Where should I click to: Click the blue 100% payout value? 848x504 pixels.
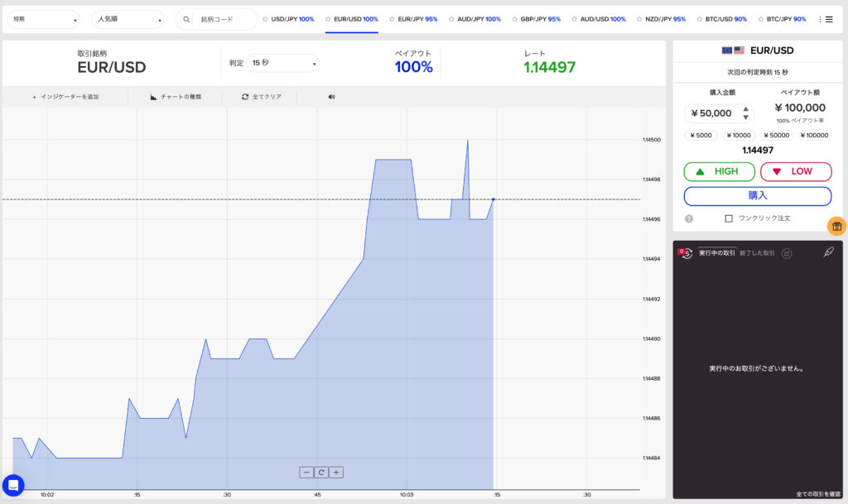point(414,68)
